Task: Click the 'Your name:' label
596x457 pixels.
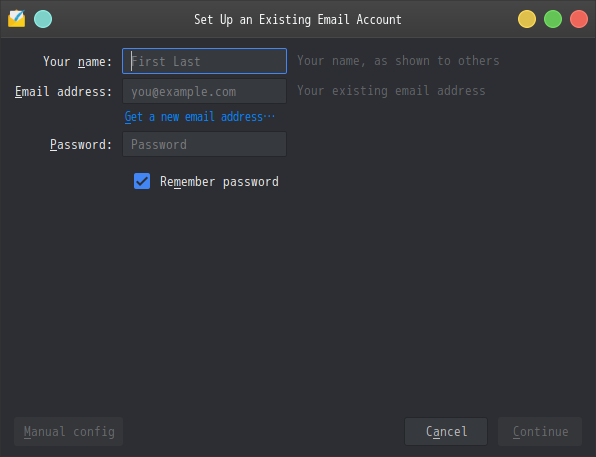Action: pyautogui.click(x=78, y=61)
